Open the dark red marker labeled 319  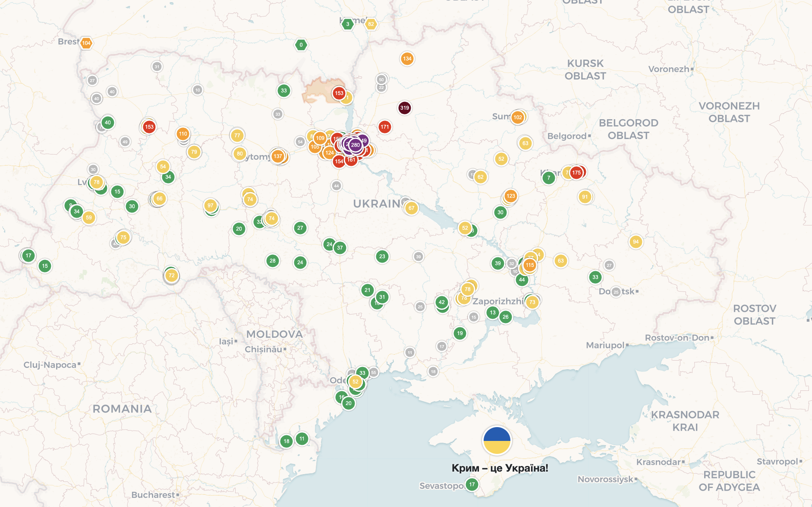click(405, 108)
